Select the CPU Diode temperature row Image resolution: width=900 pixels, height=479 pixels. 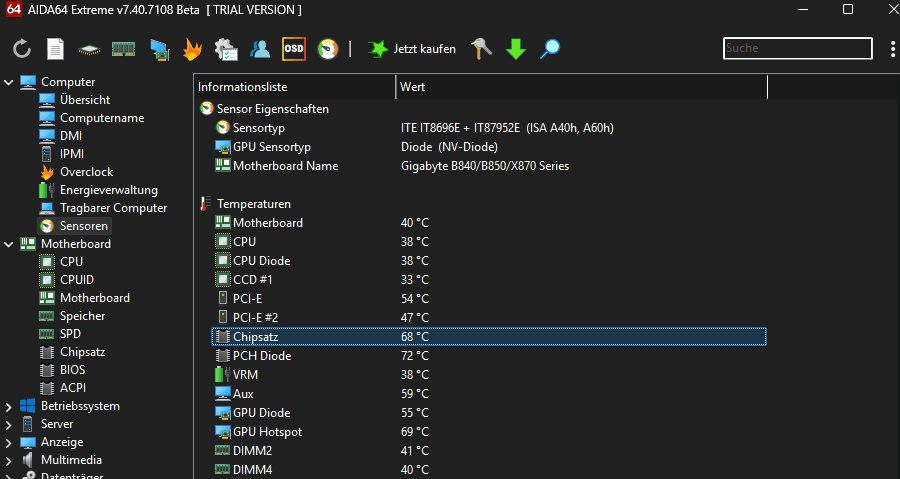tap(489, 260)
